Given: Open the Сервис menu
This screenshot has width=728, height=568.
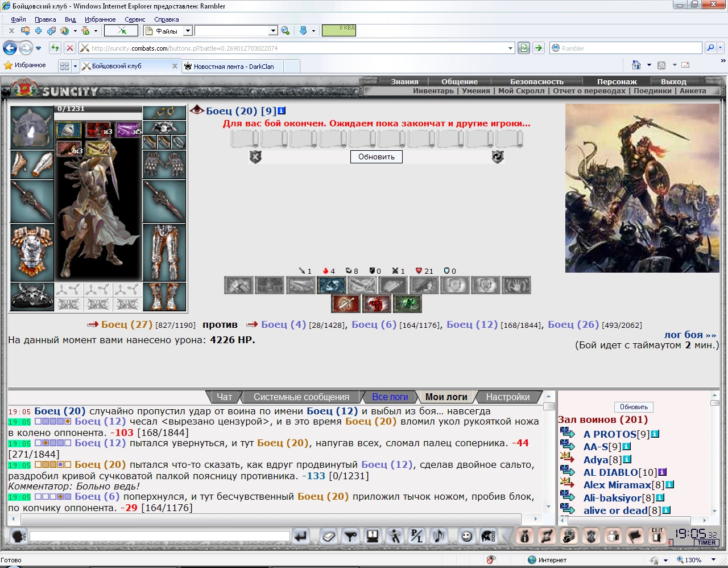Looking at the screenshot, I should coord(135,19).
